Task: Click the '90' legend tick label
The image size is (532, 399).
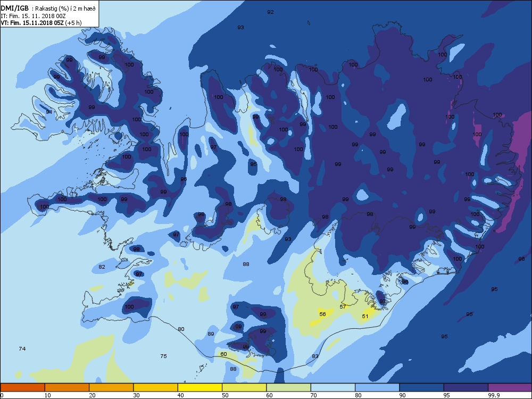Action: point(402,395)
